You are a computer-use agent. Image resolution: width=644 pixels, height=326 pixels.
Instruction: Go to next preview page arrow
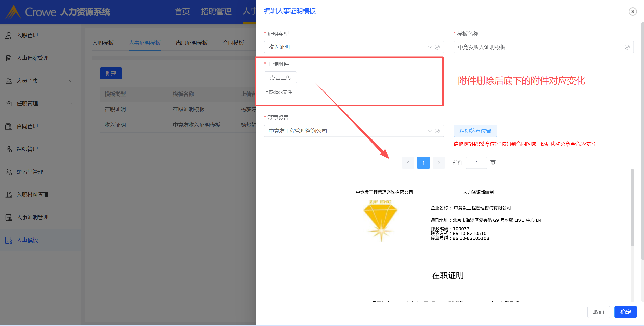[x=438, y=163]
